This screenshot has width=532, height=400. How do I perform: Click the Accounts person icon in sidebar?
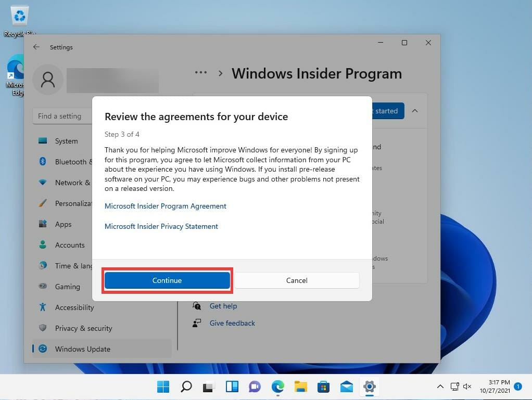[43, 244]
